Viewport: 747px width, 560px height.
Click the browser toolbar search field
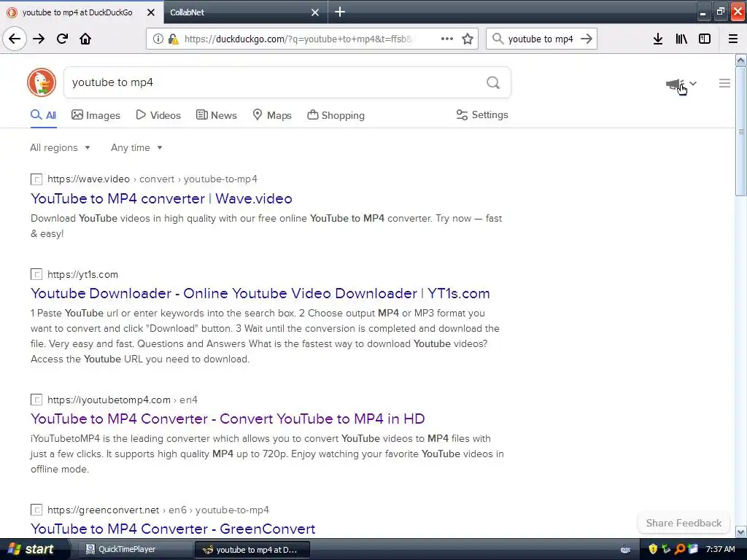tap(541, 39)
